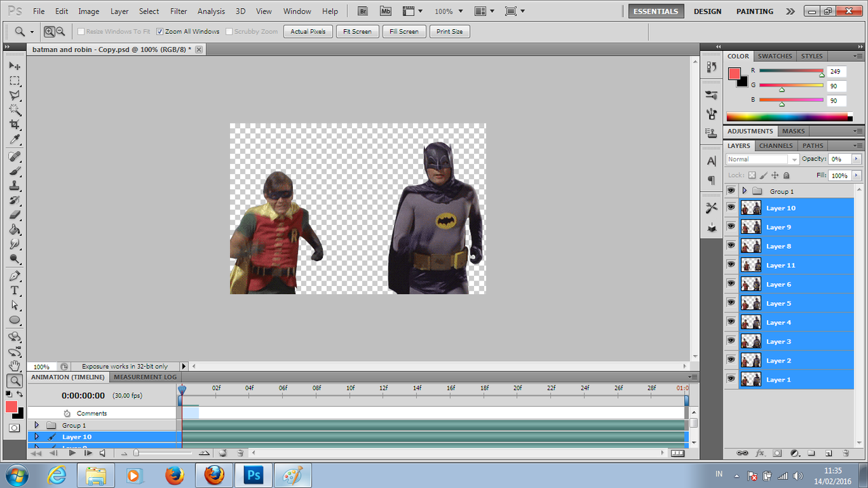This screenshot has width=868, height=488.
Task: Click the Fill Screen button
Action: [404, 32]
